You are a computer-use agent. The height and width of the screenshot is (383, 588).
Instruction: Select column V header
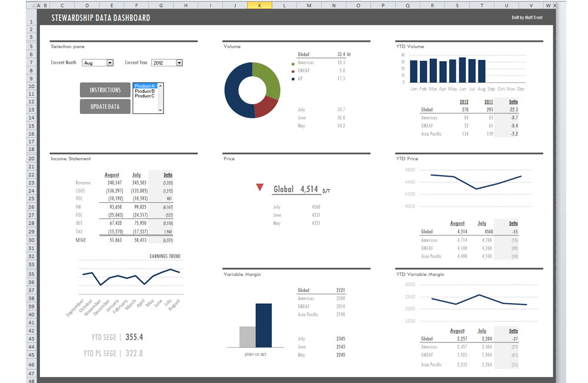(531, 5)
